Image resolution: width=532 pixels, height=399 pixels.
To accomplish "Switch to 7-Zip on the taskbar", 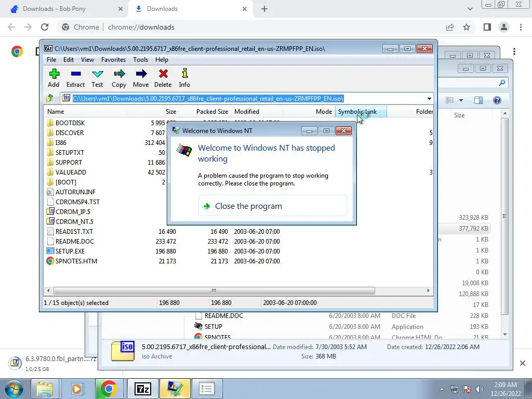I will click(x=142, y=389).
